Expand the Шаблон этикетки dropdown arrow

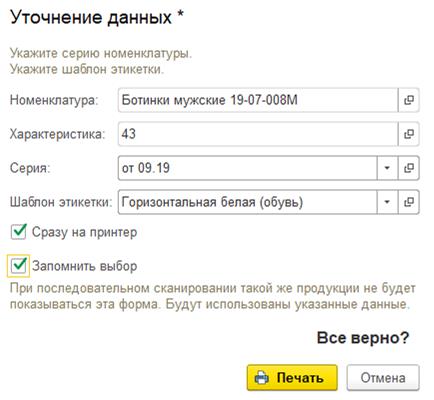387,202
